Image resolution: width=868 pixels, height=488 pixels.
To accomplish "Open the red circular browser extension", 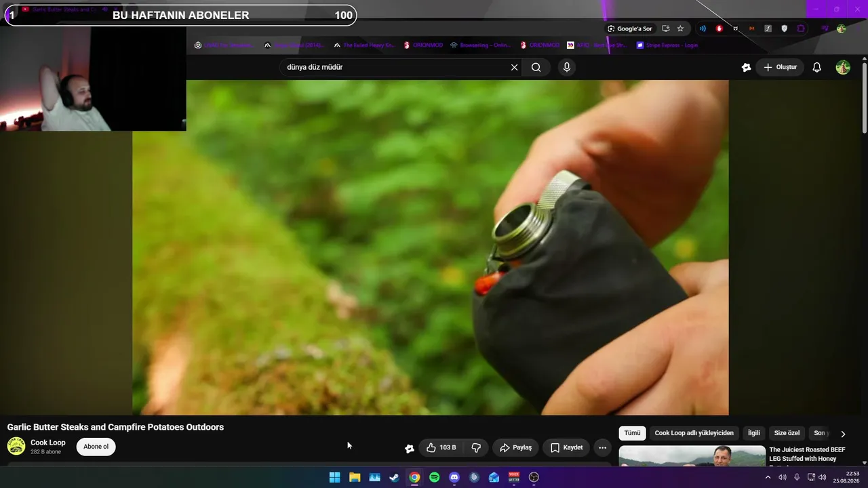I will [x=719, y=28].
